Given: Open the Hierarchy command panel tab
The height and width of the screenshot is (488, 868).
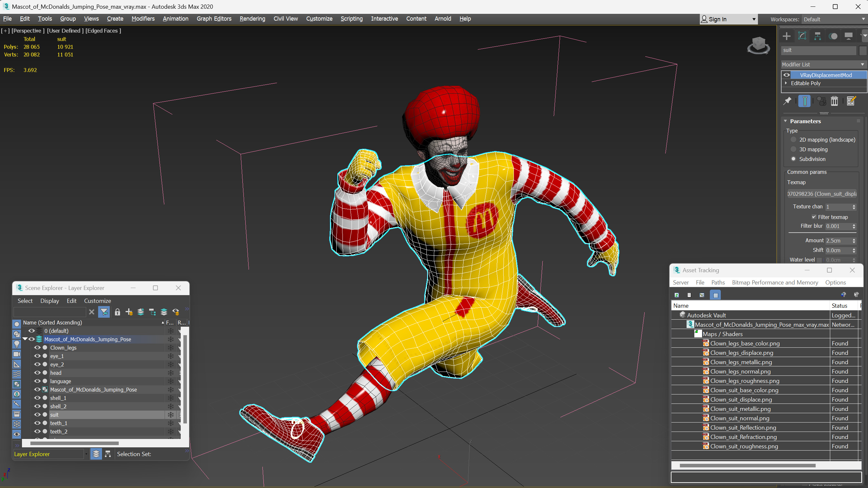Looking at the screenshot, I should [817, 36].
